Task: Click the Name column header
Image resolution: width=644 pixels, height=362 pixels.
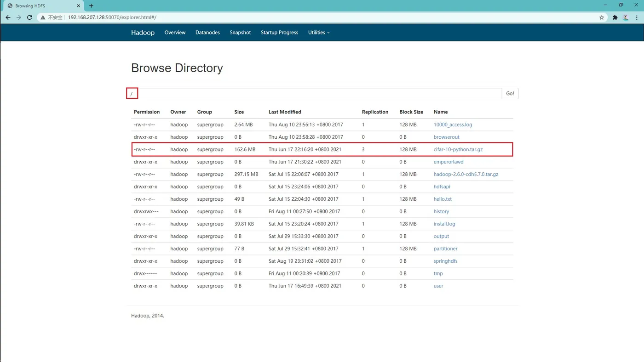Action: (x=440, y=112)
